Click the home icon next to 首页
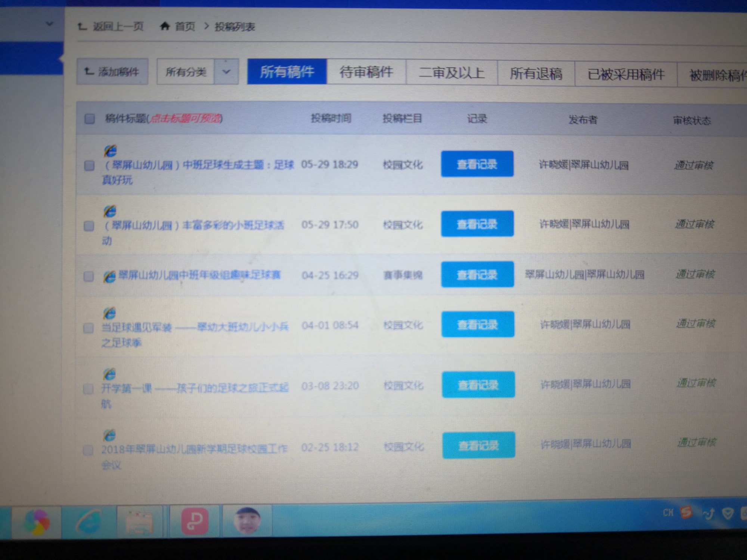747x560 pixels. pos(165,26)
